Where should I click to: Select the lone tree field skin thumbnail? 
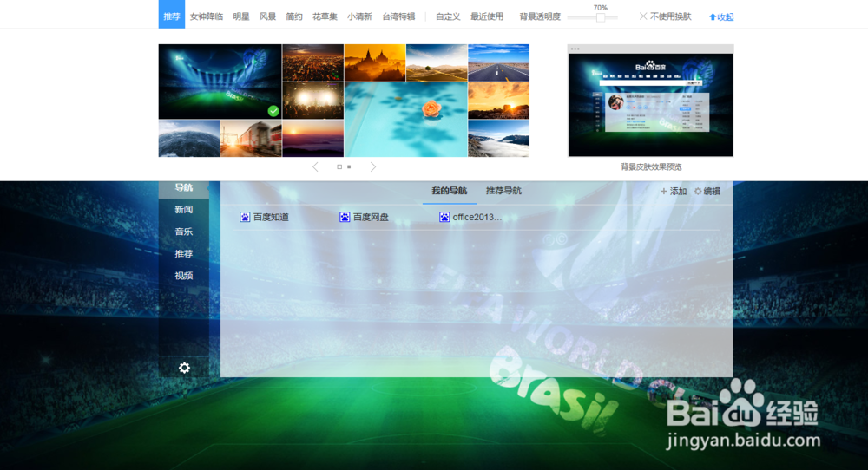coord(437,62)
